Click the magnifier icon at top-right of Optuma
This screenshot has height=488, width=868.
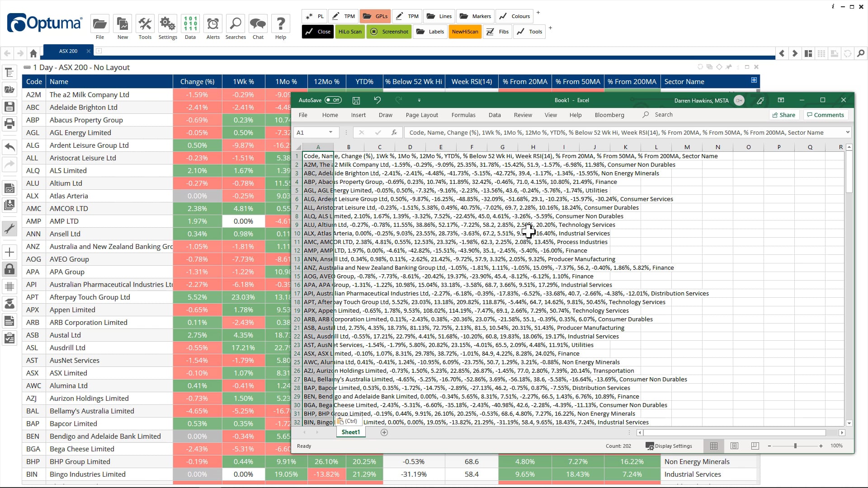tap(861, 53)
